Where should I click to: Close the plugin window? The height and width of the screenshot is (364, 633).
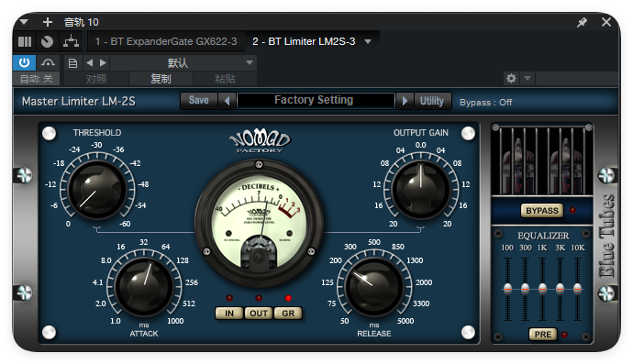tap(606, 22)
